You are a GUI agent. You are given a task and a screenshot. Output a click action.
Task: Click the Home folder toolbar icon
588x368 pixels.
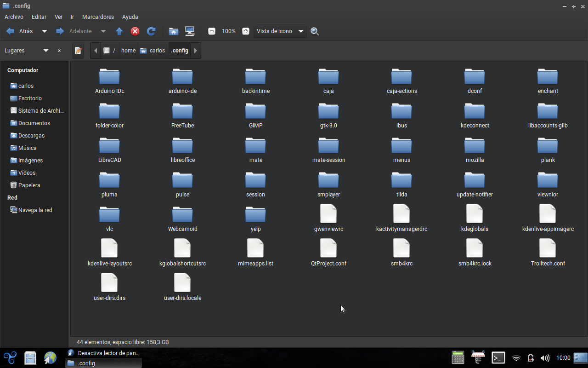click(173, 31)
